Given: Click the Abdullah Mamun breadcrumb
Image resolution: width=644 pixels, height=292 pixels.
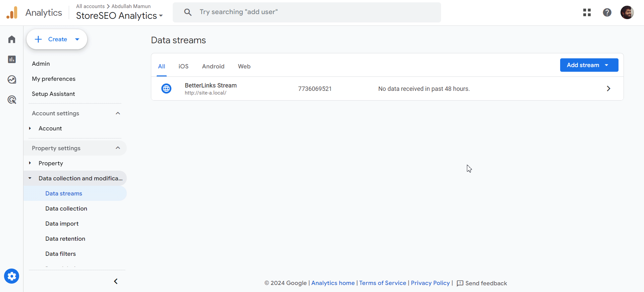Looking at the screenshot, I should tap(131, 6).
